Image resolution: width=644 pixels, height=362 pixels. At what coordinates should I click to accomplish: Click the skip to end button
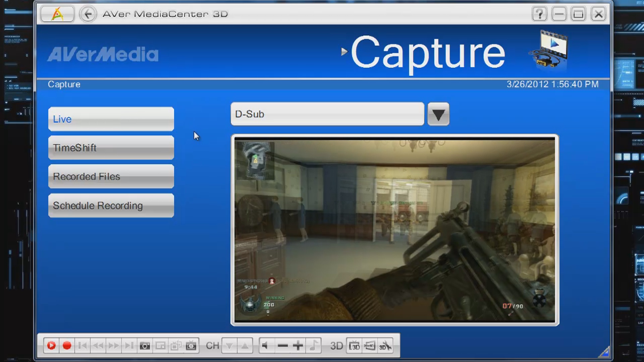point(129,346)
